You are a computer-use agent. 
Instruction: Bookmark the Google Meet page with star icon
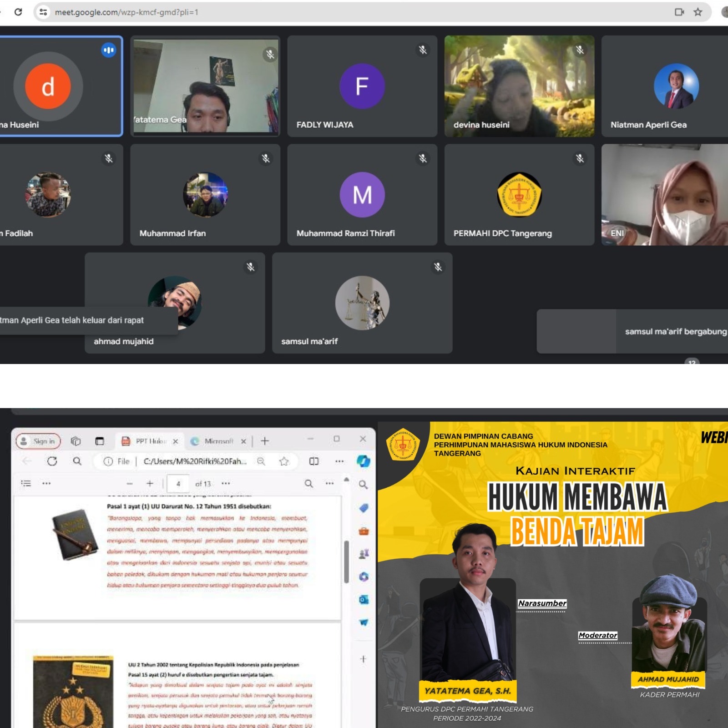[x=698, y=12]
